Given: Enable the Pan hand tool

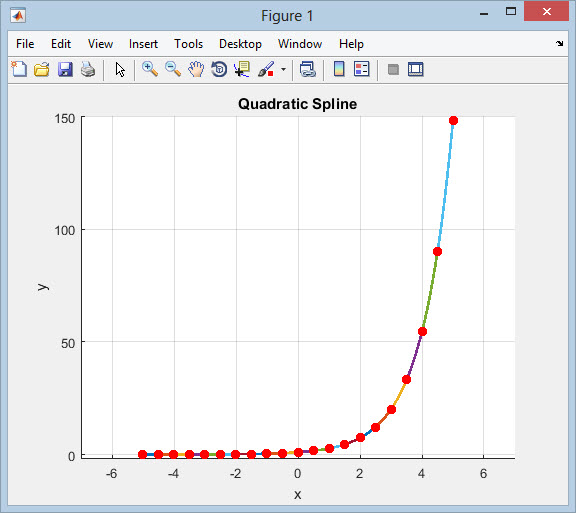Looking at the screenshot, I should tap(196, 69).
